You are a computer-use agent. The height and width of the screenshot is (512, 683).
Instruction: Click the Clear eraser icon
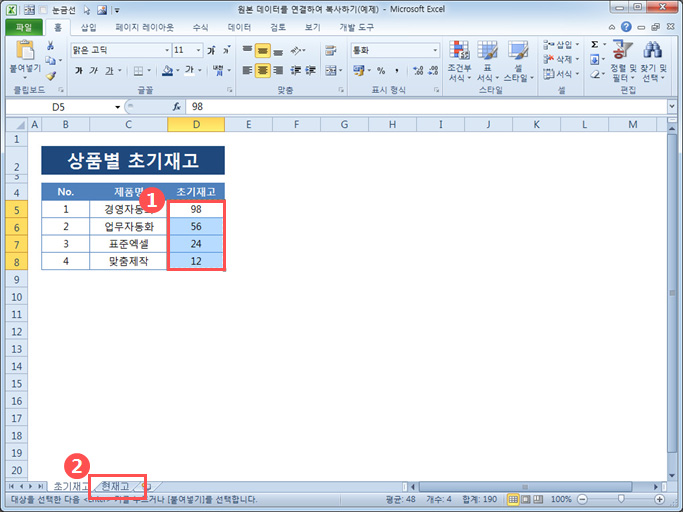tap(595, 75)
